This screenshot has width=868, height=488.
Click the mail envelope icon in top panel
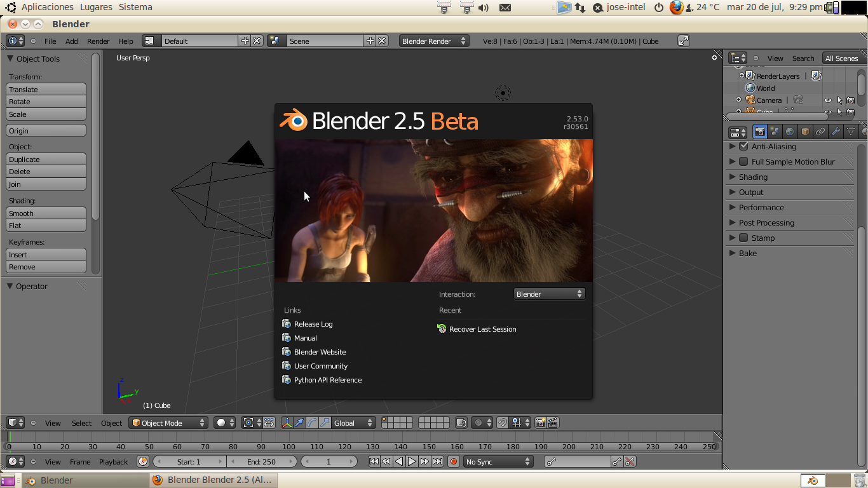(505, 8)
